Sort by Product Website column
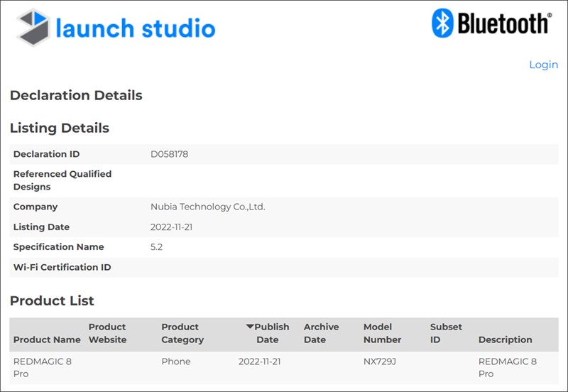The image size is (568, 392). click(x=107, y=333)
